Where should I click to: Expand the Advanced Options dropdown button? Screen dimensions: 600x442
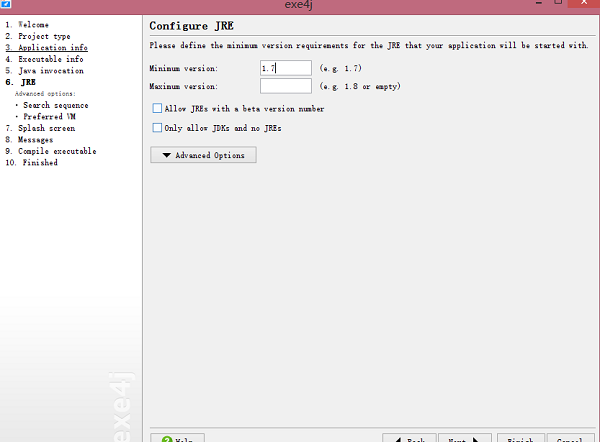coord(203,155)
